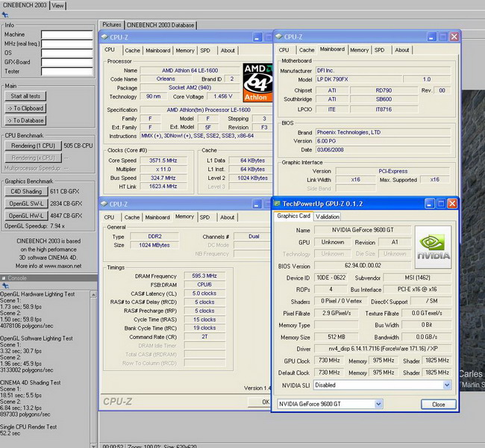Open the Cache tab in memory CPU-Z
Screen dimensions: 485x448
(x=132, y=217)
